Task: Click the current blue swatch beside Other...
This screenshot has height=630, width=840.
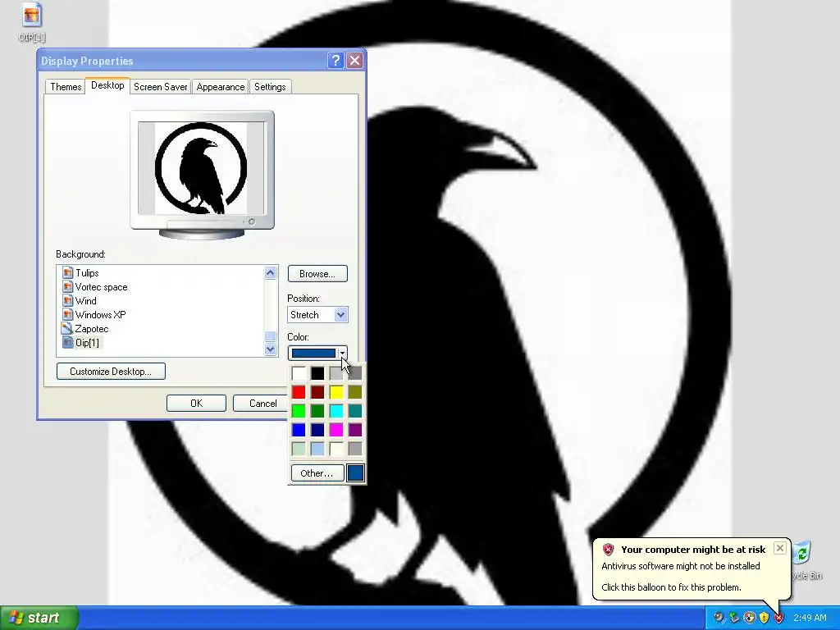Action: coord(355,473)
